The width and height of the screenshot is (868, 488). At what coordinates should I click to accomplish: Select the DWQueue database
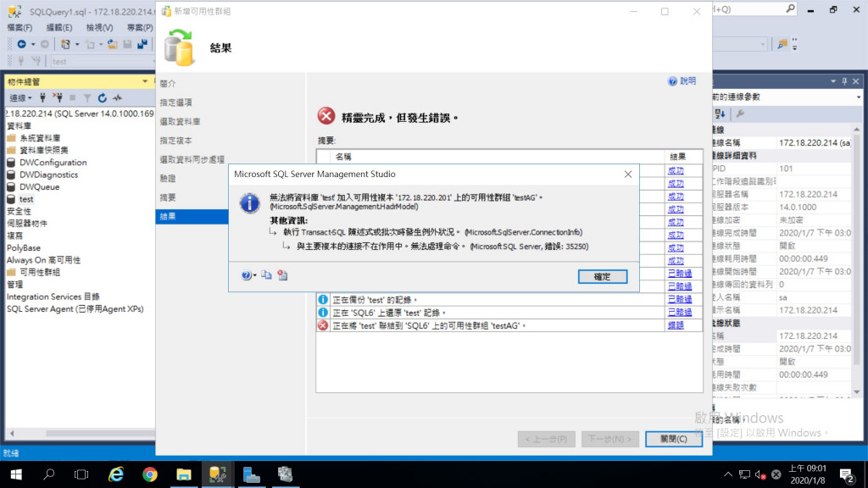[39, 186]
